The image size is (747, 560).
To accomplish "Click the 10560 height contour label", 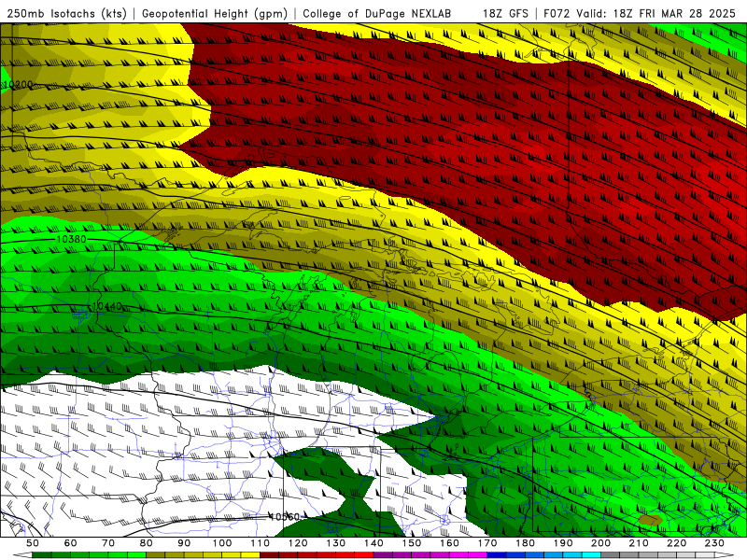I will (x=285, y=517).
